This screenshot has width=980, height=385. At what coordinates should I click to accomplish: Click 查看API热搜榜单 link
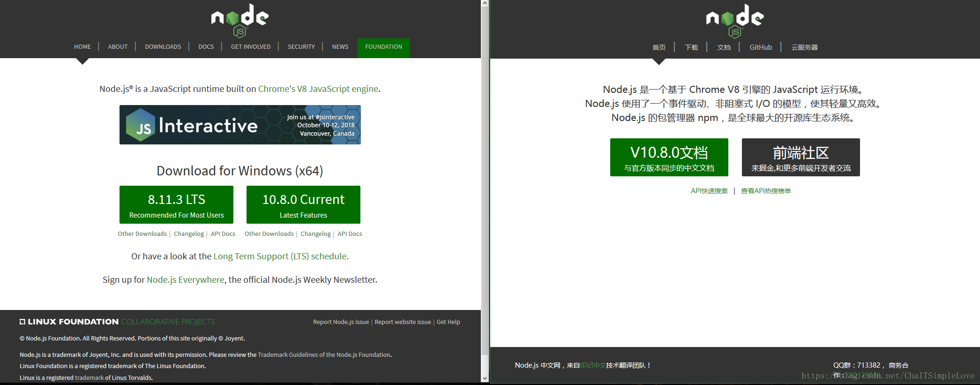coord(766,191)
